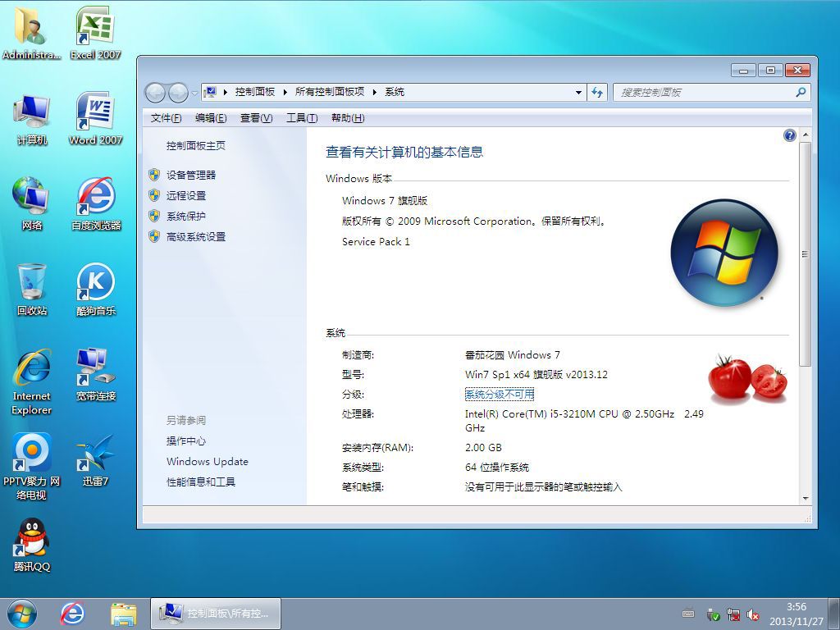
Task: Click the safely remove hardware tray icon
Action: click(713, 614)
